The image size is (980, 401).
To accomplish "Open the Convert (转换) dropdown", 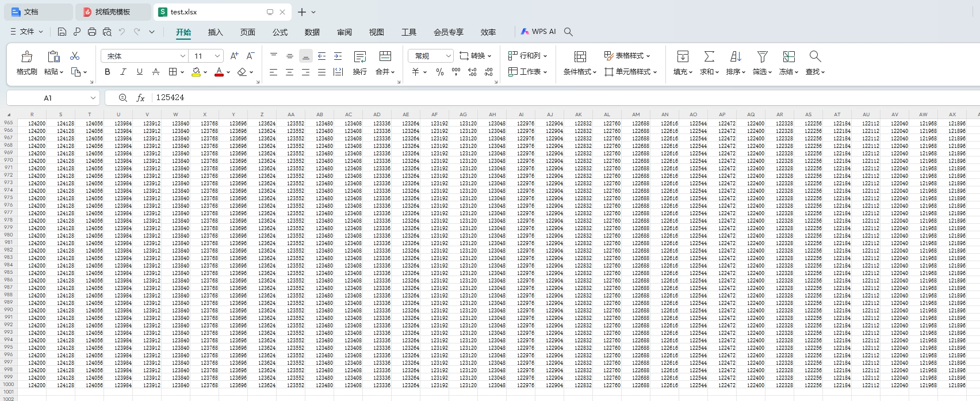I will pos(476,56).
